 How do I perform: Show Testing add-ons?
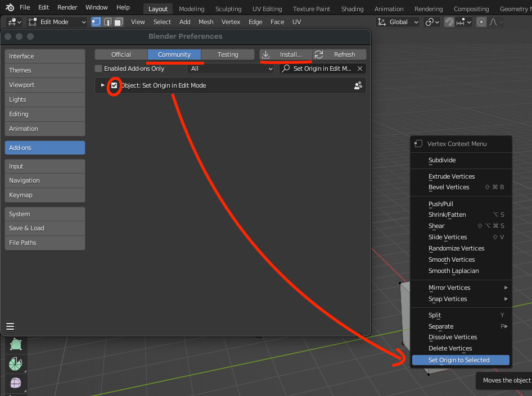228,54
